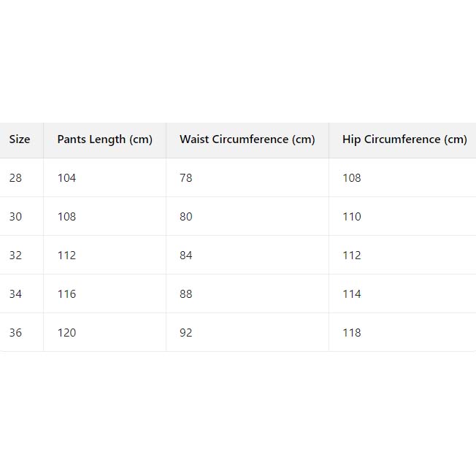Image resolution: width=476 pixels, height=476 pixels.
Task: Click pants length value 120
Action: pyautogui.click(x=66, y=333)
